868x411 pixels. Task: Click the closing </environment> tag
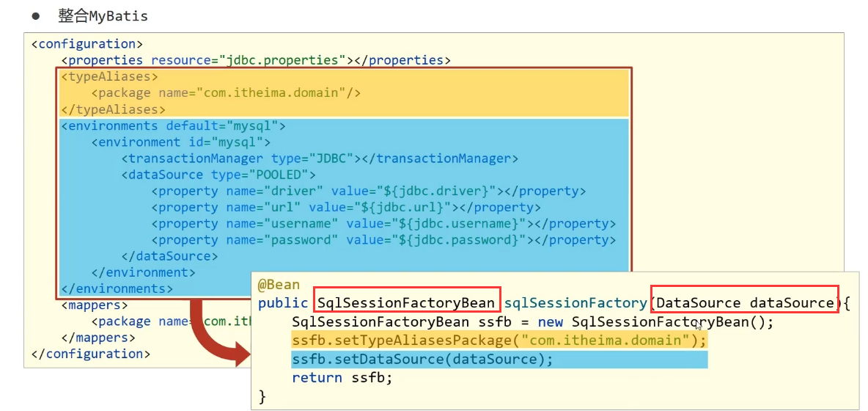click(x=144, y=272)
